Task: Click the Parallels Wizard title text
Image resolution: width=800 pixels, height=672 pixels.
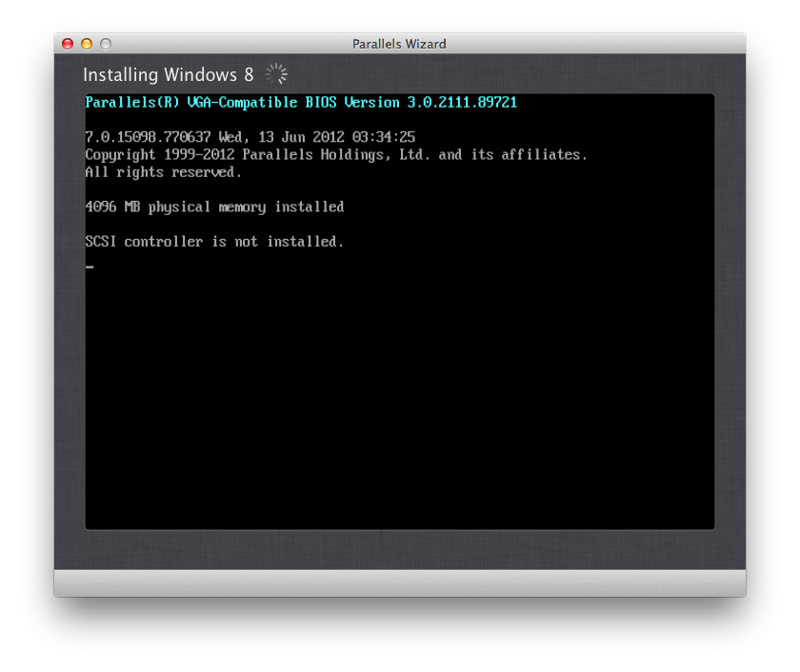Action: (x=399, y=45)
